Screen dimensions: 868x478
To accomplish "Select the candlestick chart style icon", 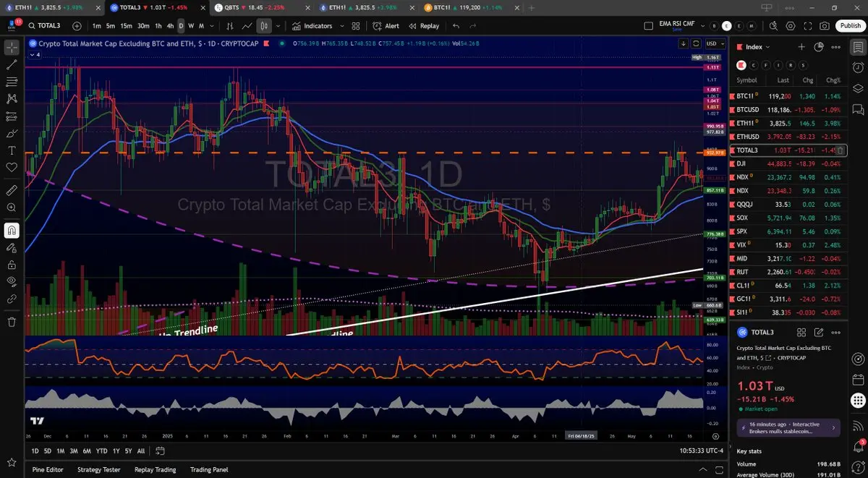I will (264, 25).
